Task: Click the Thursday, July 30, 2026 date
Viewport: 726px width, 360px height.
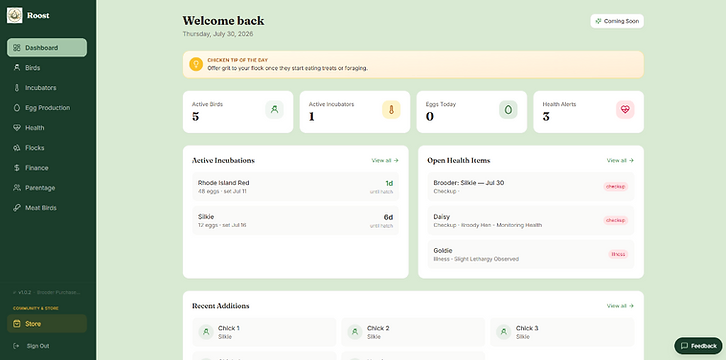Action: (218, 34)
